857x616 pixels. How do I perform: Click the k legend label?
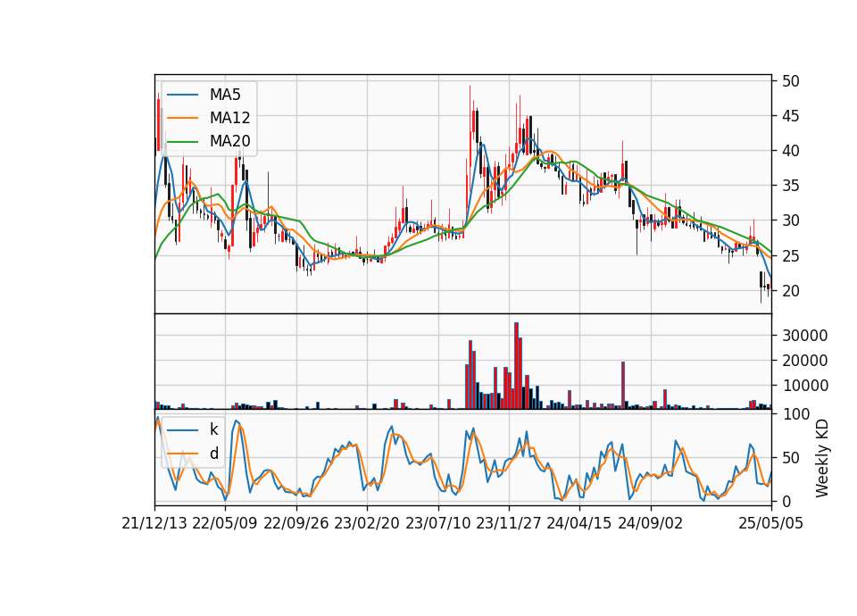213,429
